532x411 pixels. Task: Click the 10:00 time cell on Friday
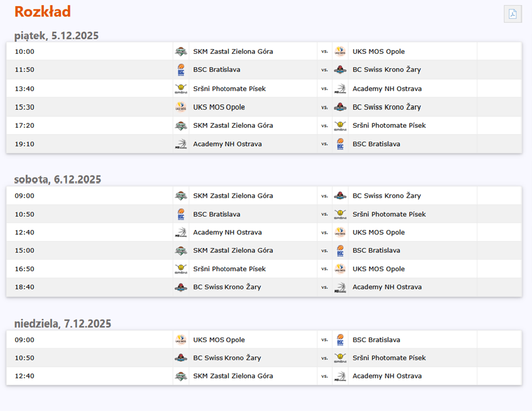click(x=24, y=51)
